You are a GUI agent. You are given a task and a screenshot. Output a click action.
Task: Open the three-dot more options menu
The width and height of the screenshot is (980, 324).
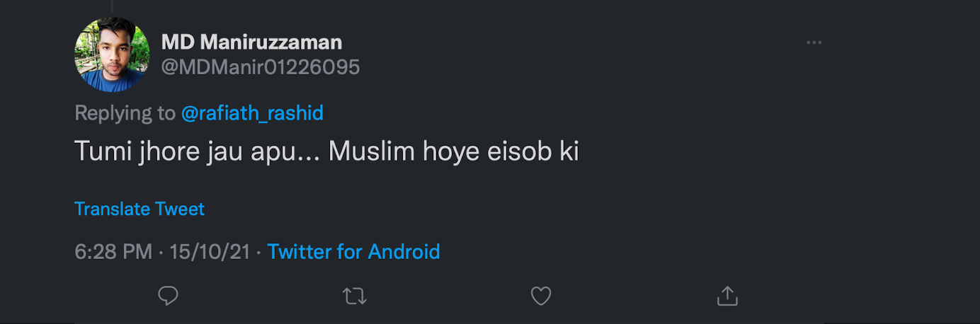(814, 43)
